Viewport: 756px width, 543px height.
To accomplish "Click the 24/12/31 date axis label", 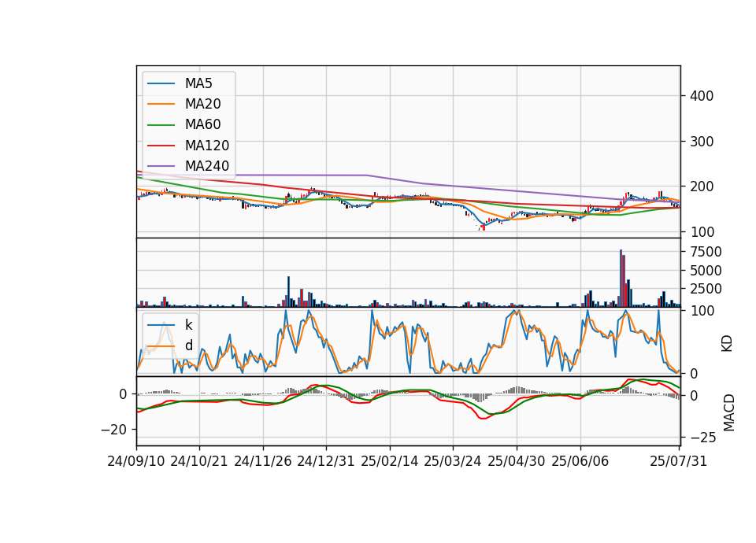I will [326, 461].
